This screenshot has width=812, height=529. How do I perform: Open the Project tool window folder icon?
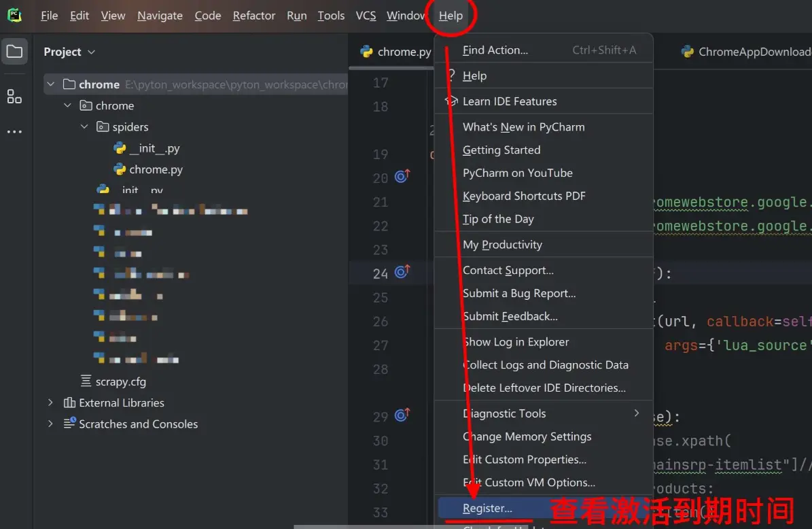pyautogui.click(x=14, y=51)
